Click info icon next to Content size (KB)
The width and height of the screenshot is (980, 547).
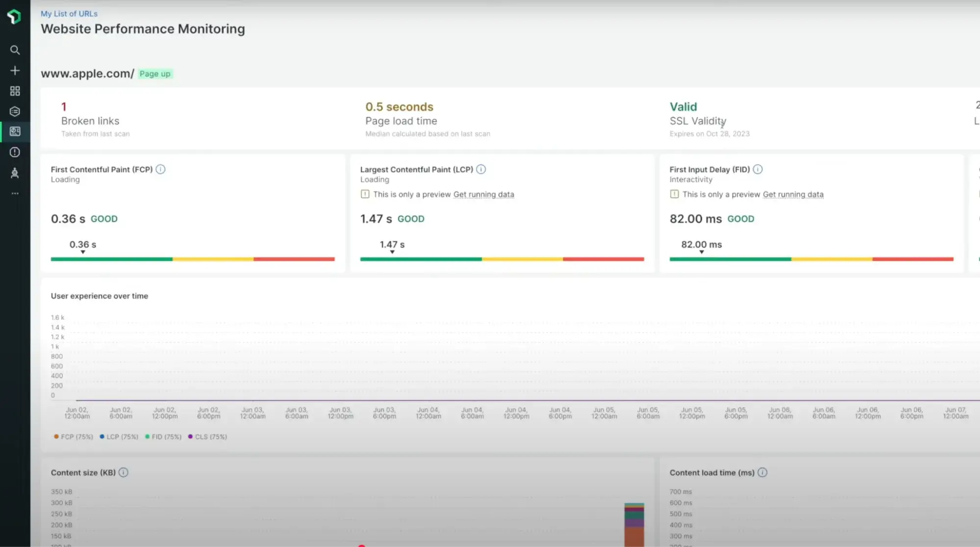point(124,472)
